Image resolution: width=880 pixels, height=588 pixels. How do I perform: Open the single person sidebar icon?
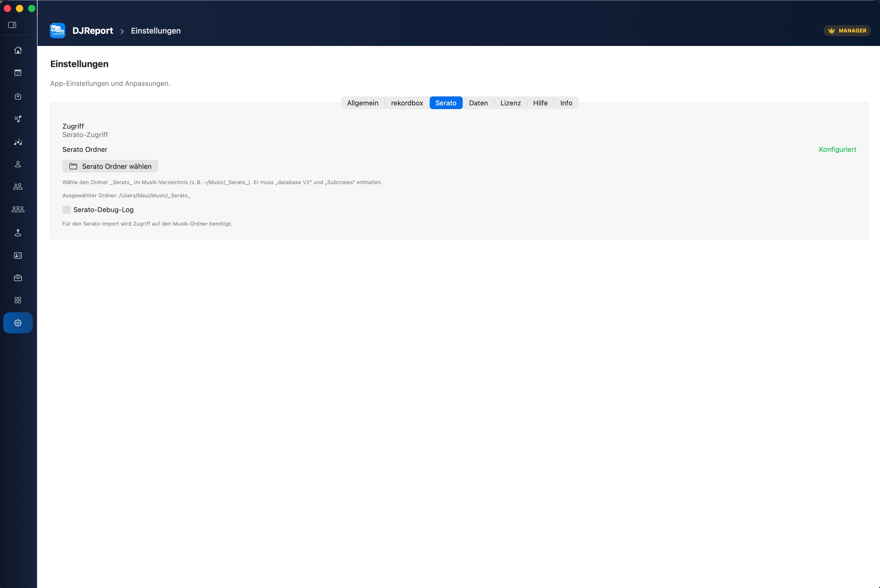tap(18, 164)
